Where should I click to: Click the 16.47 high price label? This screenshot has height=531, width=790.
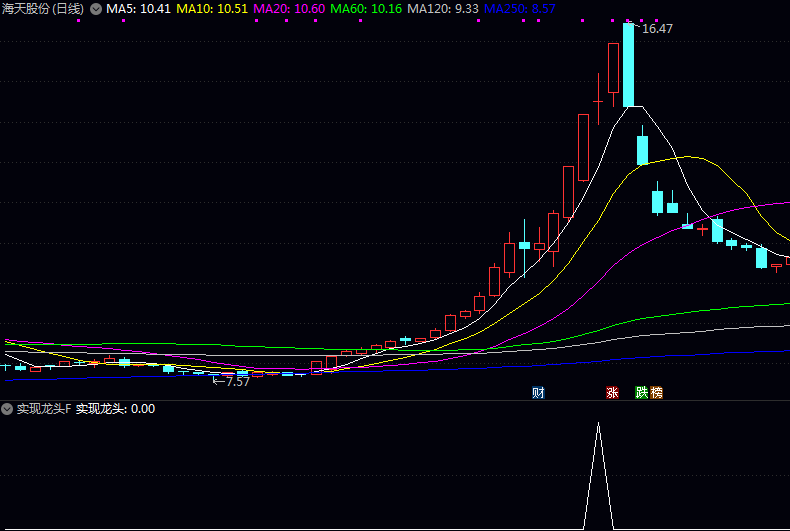point(657,29)
